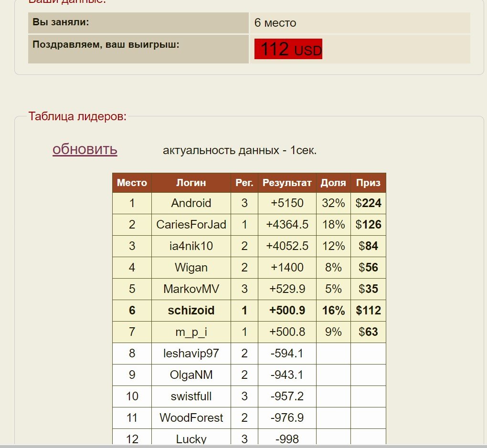Image resolution: width=487 pixels, height=448 pixels.
Task: Click the Приз column header
Action: click(368, 182)
